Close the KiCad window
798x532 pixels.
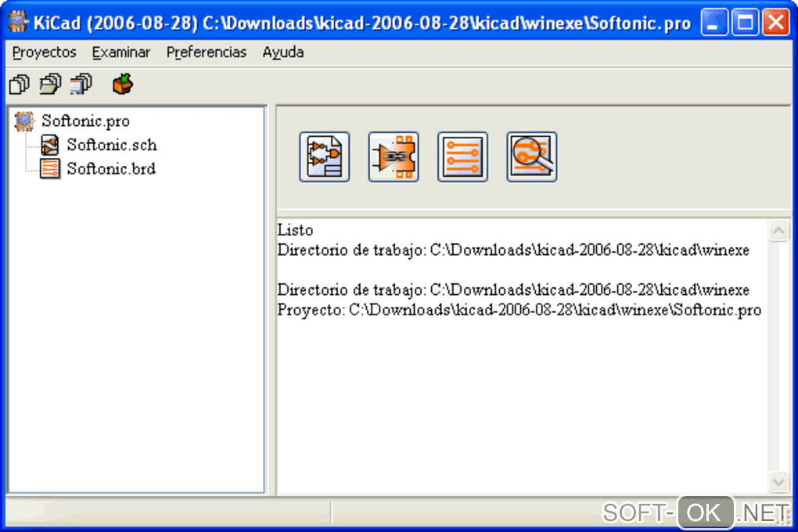pyautogui.click(x=775, y=23)
